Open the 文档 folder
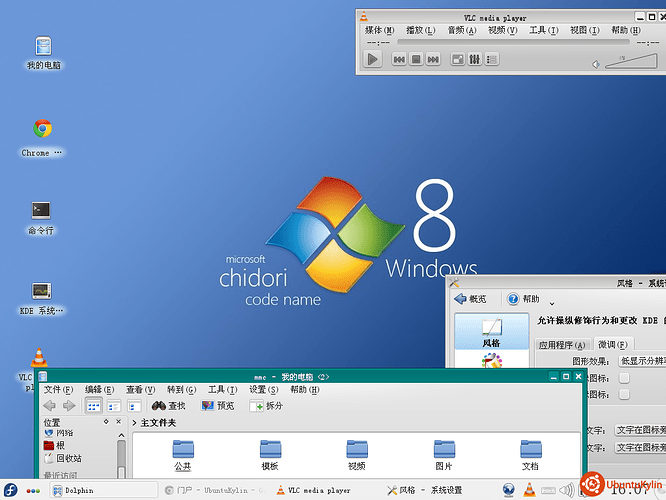The height and width of the screenshot is (500, 666). pyautogui.click(x=531, y=455)
